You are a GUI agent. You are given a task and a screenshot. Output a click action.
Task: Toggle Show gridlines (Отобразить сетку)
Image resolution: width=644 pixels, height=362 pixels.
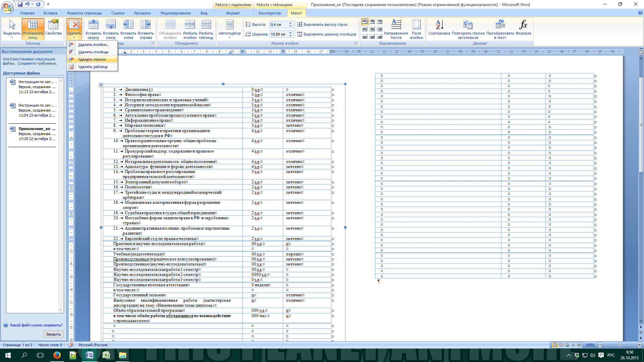tap(33, 29)
